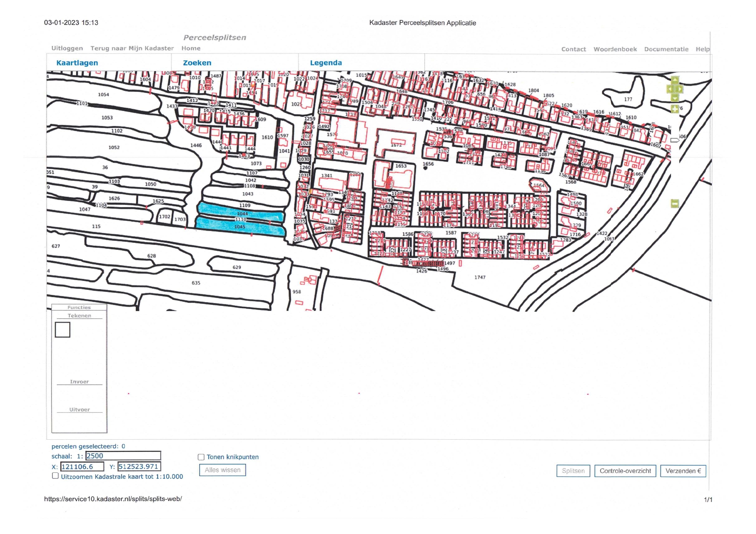The width and height of the screenshot is (756, 534).
Task: Pan the map left with arrow
Action: pos(669,89)
